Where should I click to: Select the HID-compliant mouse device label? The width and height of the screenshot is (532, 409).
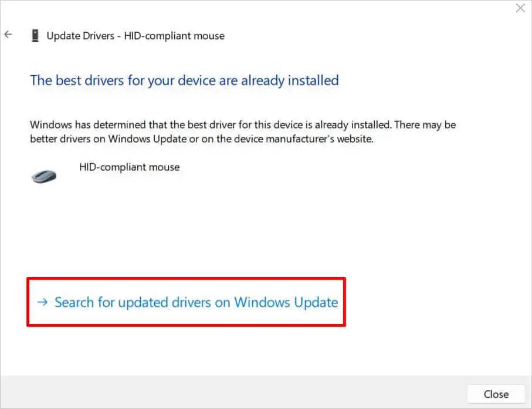click(x=129, y=167)
